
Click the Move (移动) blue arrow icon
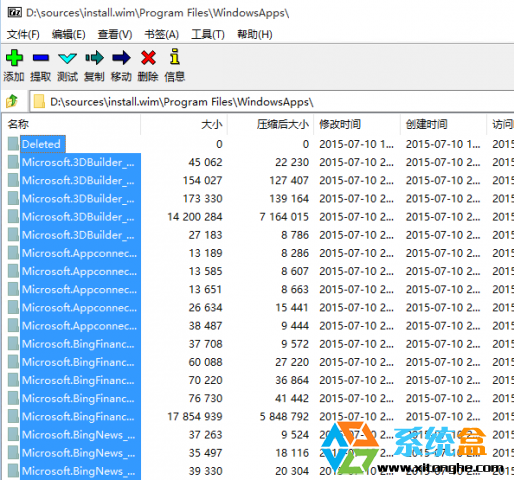(x=121, y=58)
